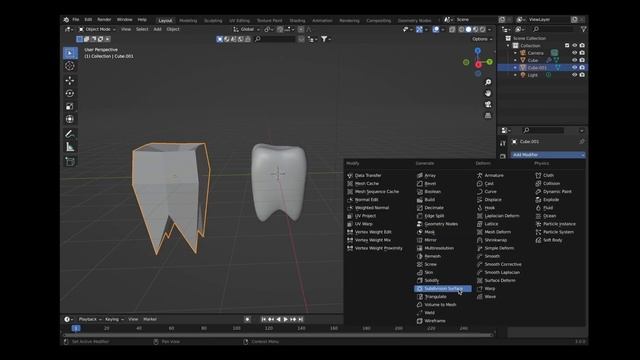This screenshot has width=640, height=360.
Task: Open the Global transform orientation dropdown
Action: tap(247, 29)
